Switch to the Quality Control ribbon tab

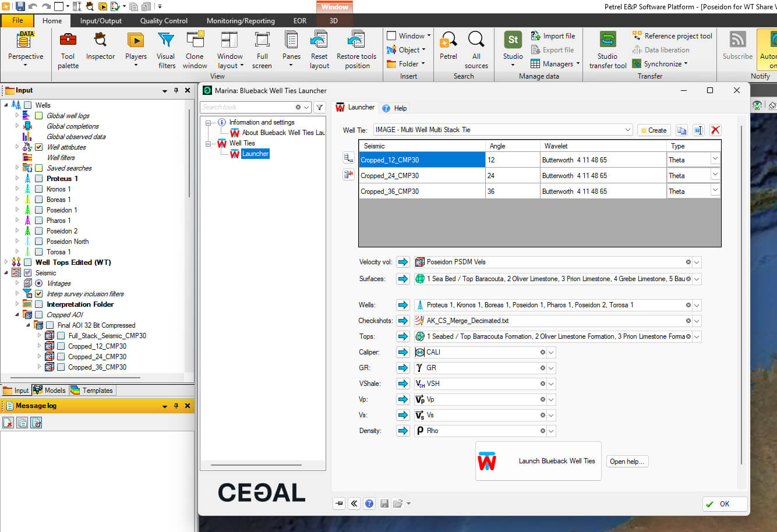[164, 21]
